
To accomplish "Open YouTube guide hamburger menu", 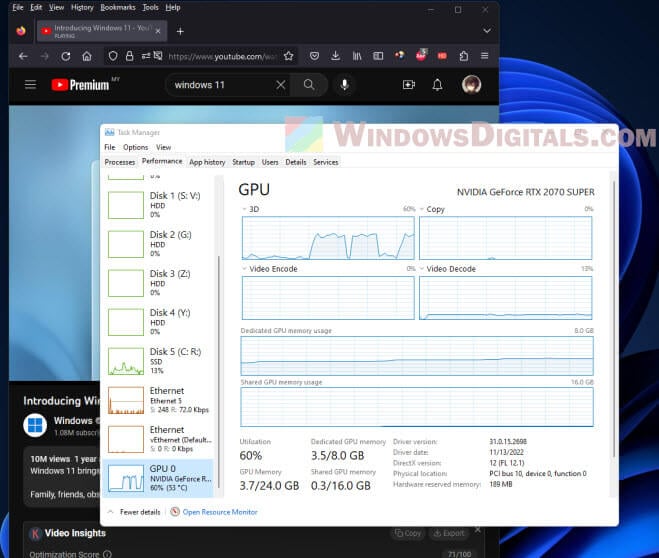I will 30,85.
